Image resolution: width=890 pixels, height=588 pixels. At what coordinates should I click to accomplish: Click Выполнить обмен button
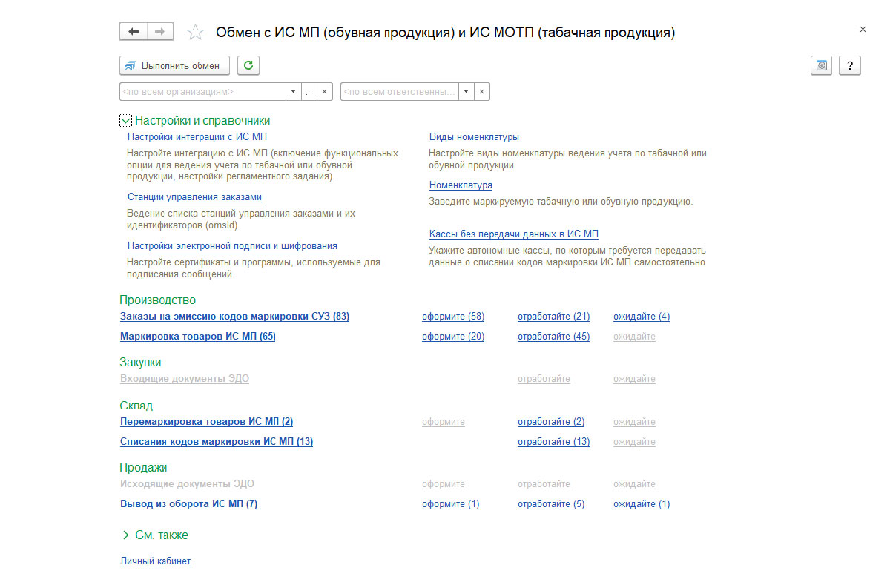click(x=174, y=65)
